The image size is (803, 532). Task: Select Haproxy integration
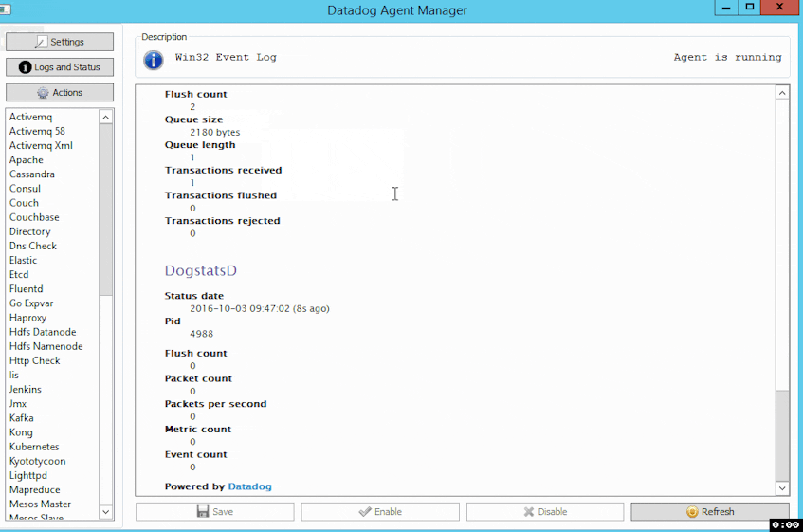[x=27, y=318]
